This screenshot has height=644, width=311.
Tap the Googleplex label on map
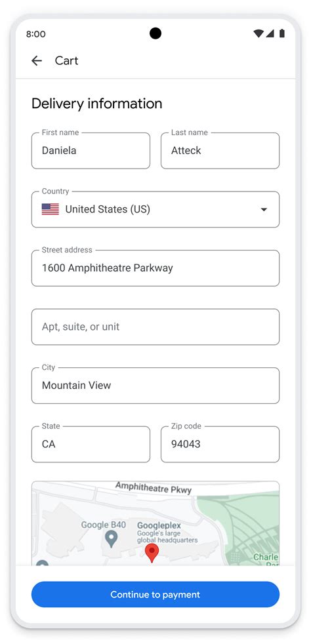[159, 525]
